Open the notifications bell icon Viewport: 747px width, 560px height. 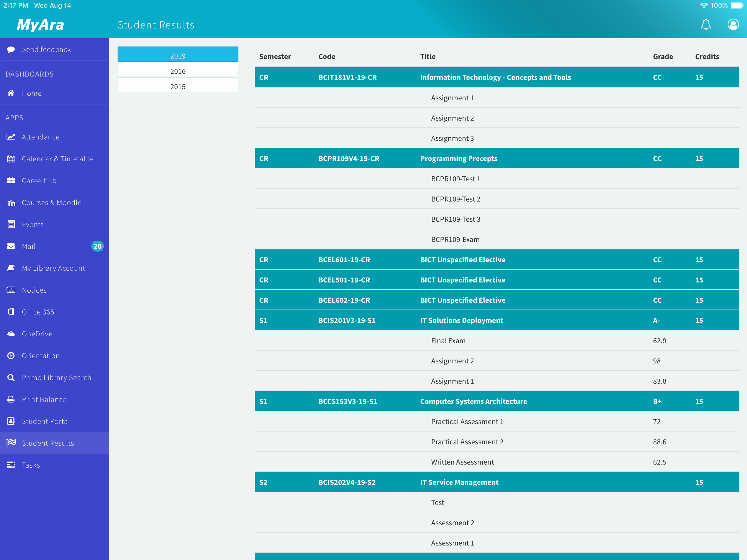click(705, 25)
